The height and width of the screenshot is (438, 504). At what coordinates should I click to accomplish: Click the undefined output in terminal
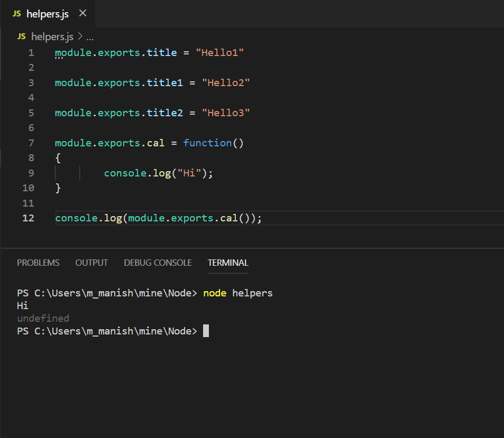coord(43,318)
